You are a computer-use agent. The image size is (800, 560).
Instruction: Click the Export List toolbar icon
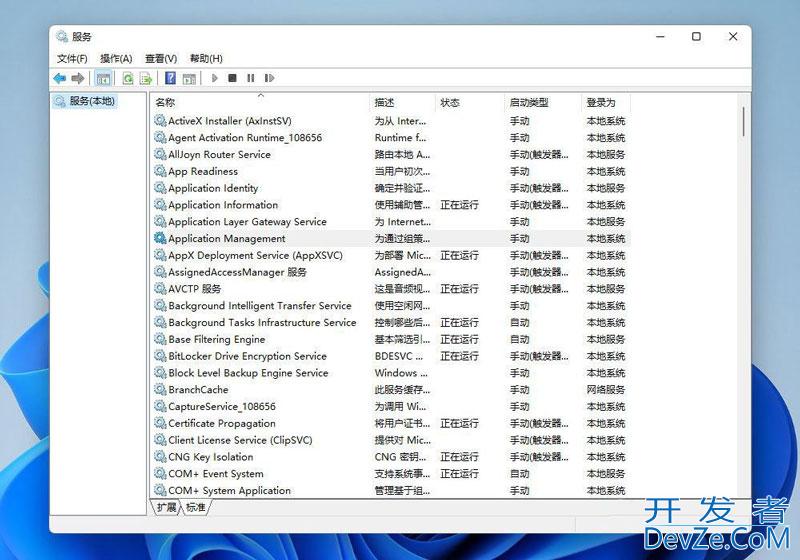pyautogui.click(x=146, y=78)
